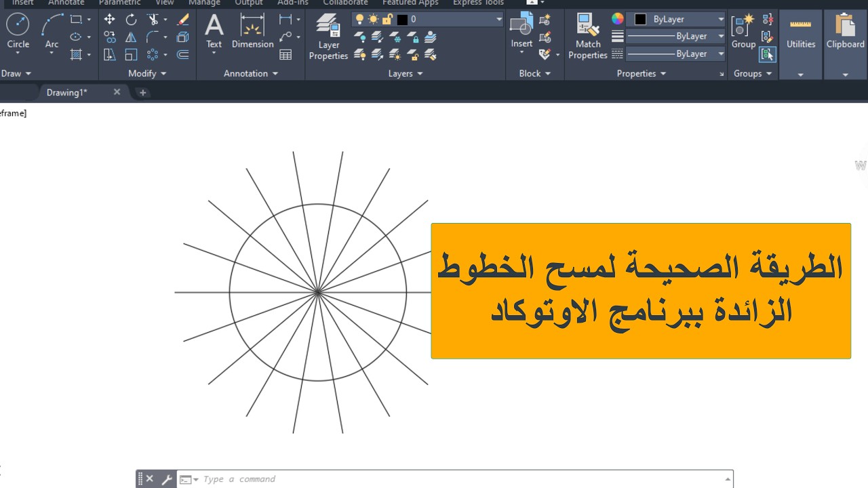The image size is (868, 488).
Task: Expand the Draw panel
Action: tap(16, 73)
